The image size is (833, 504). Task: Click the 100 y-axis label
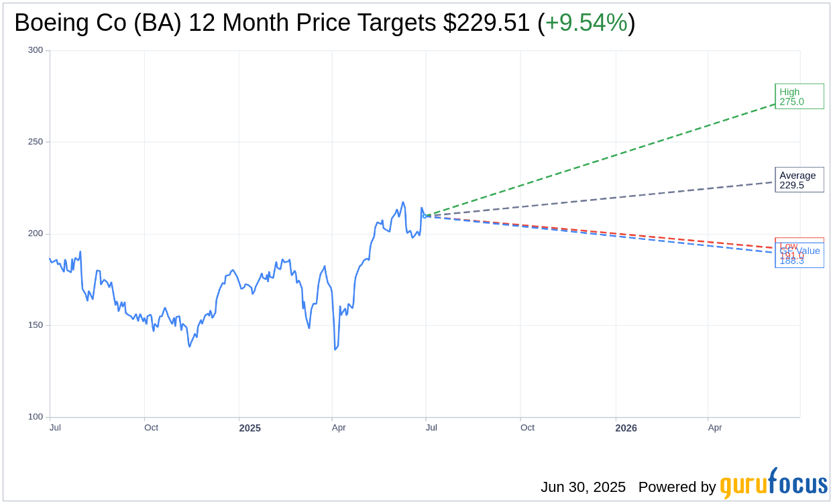[x=36, y=417]
